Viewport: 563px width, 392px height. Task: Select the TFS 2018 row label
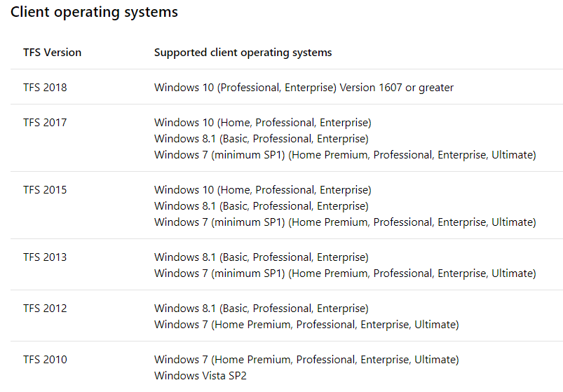coord(45,88)
